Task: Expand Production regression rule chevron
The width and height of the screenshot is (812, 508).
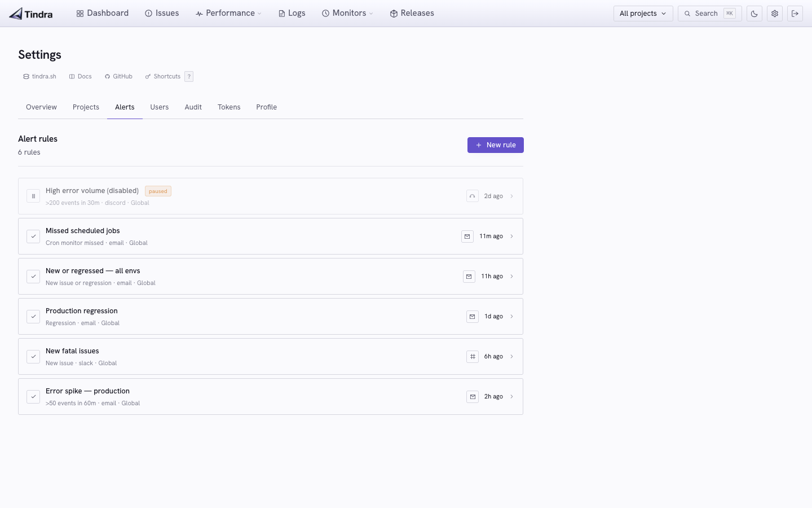Action: click(512, 316)
